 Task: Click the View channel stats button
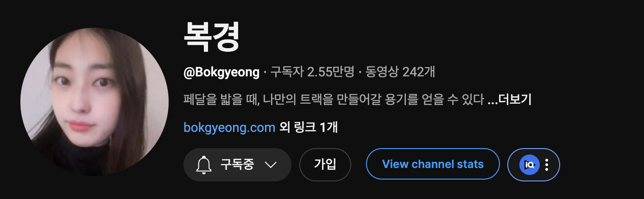coord(433,164)
